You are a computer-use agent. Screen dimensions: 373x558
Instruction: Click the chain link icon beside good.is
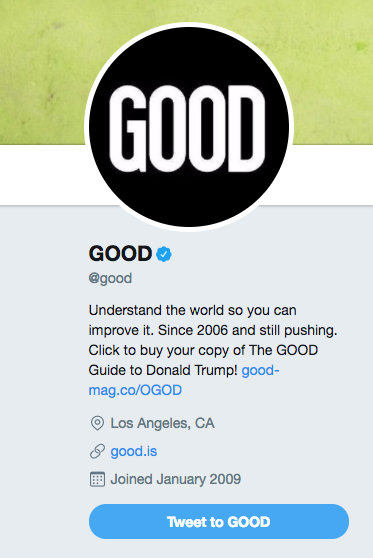coord(97,451)
